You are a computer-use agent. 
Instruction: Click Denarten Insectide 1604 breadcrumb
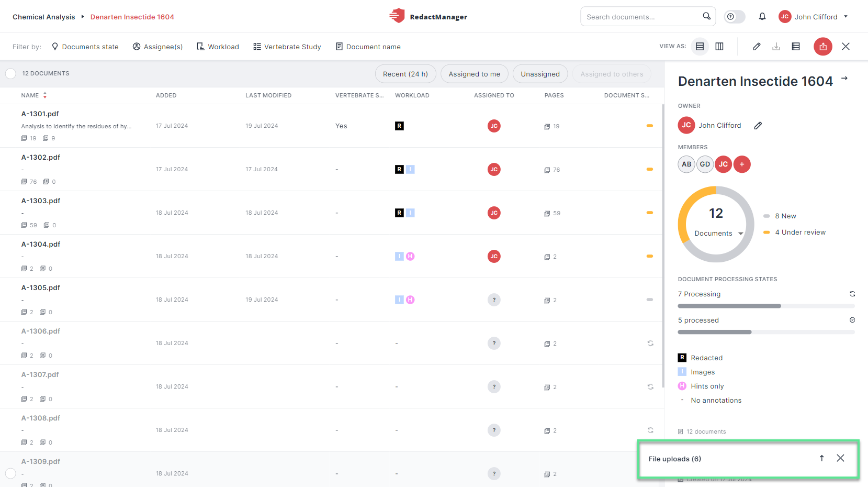coord(132,17)
